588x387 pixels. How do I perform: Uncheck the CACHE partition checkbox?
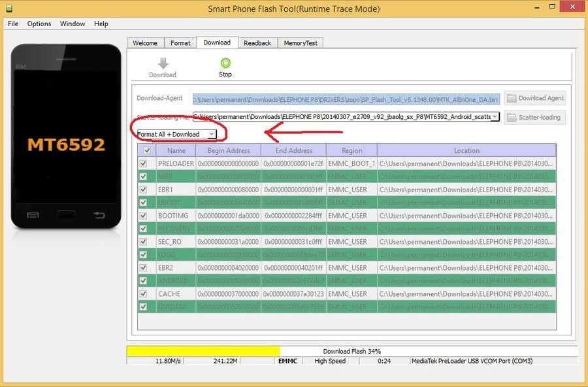143,294
